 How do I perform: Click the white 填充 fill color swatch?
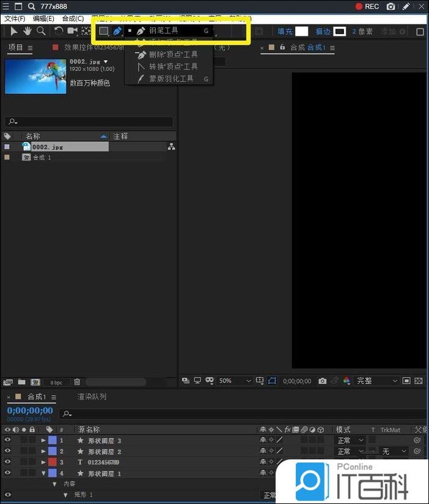tap(301, 31)
